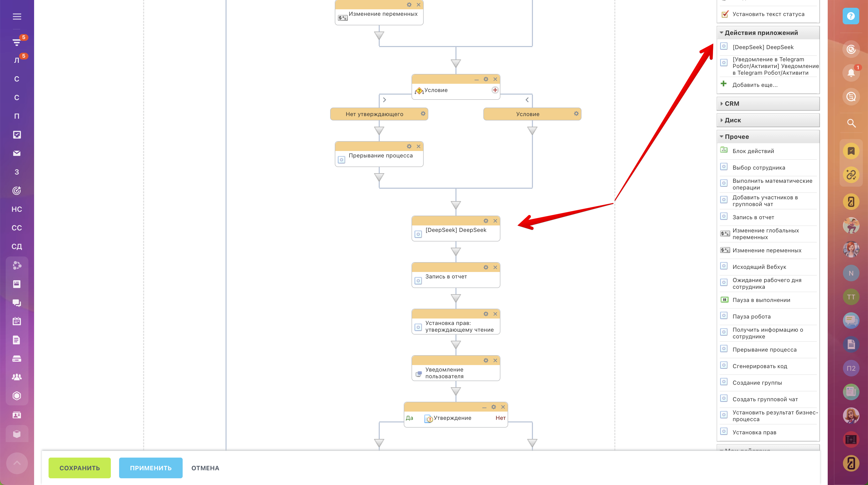This screenshot has width=868, height=485.
Task: Open settings gear of DeepSeek block
Action: pos(486,221)
